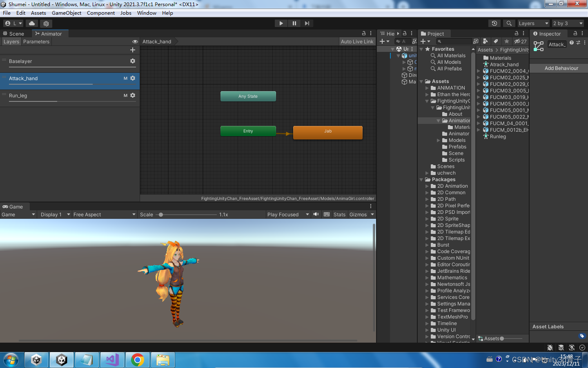Open the version control icon in the toolbar
The height and width of the screenshot is (368, 588).
[x=46, y=24]
